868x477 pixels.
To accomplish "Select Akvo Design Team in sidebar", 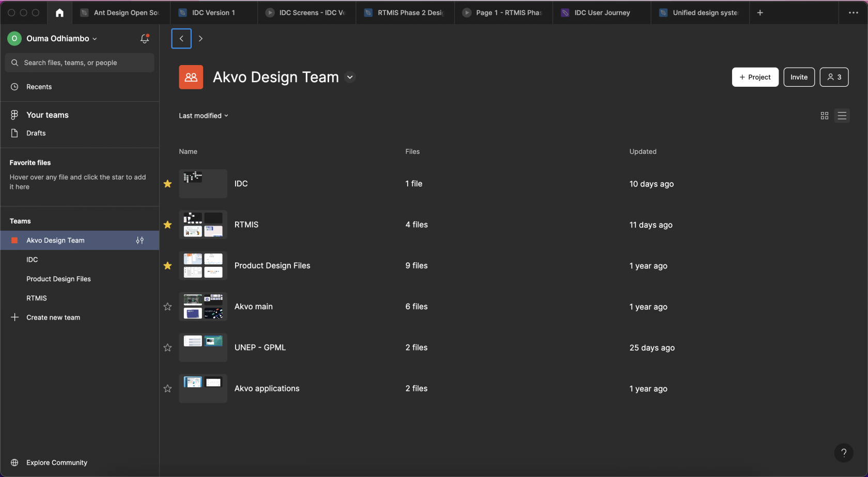I will (80, 240).
